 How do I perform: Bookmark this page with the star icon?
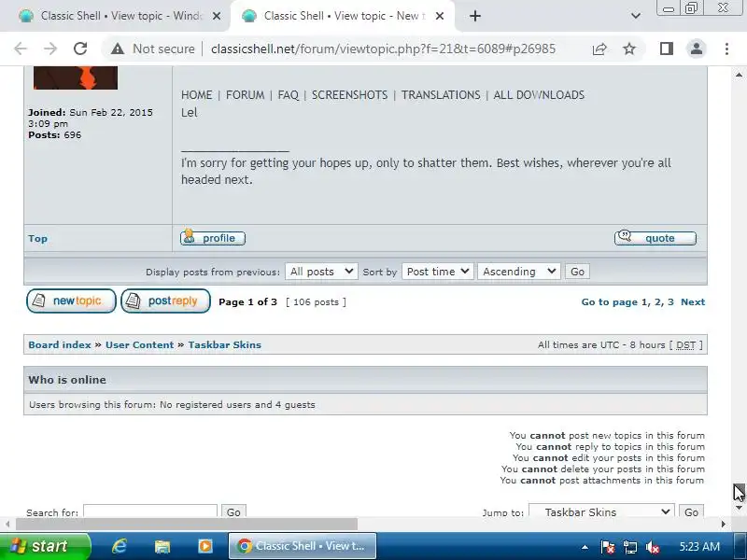pyautogui.click(x=629, y=49)
